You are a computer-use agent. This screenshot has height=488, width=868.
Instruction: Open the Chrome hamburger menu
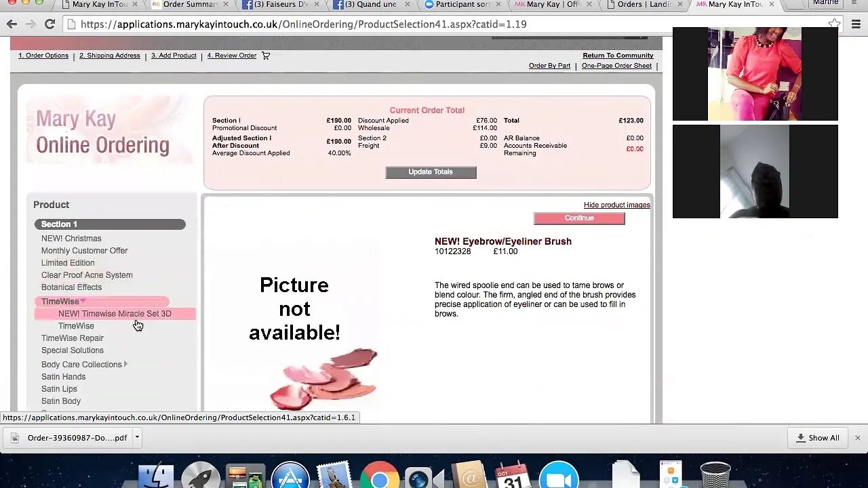click(856, 24)
